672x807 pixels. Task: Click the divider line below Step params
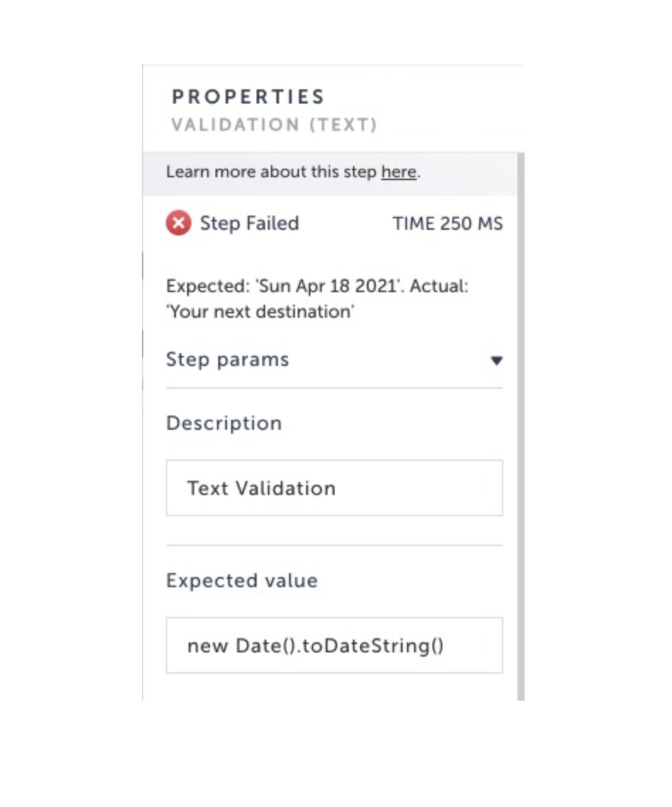tap(334, 388)
